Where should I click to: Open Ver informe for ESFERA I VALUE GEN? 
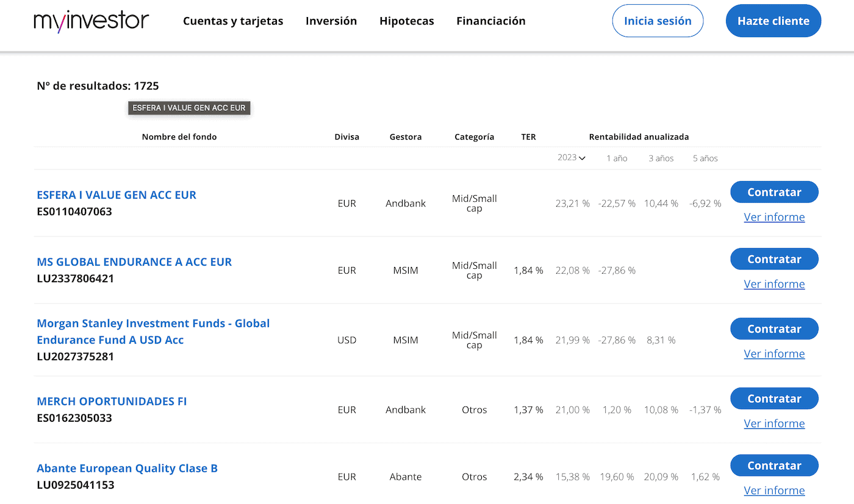774,217
